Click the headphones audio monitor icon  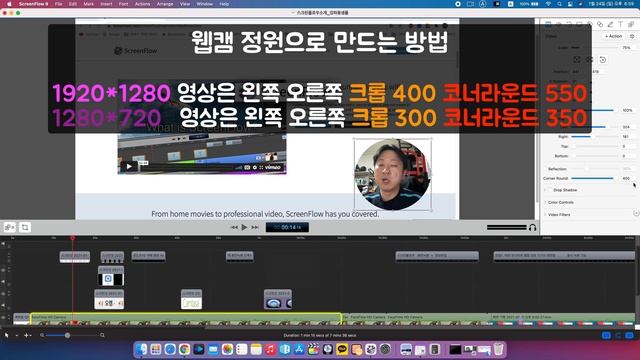click(532, 227)
